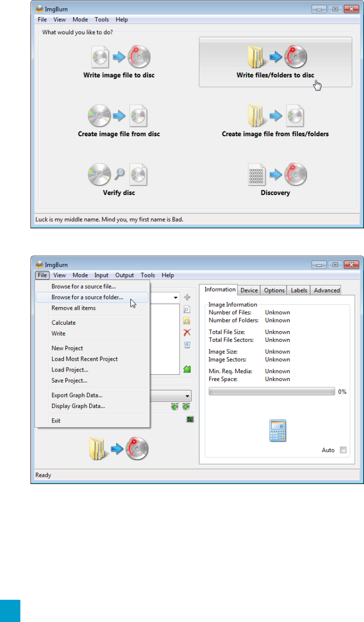Choose 'Write' from the File menu
Screen dimensions: 364x622
click(93, 333)
